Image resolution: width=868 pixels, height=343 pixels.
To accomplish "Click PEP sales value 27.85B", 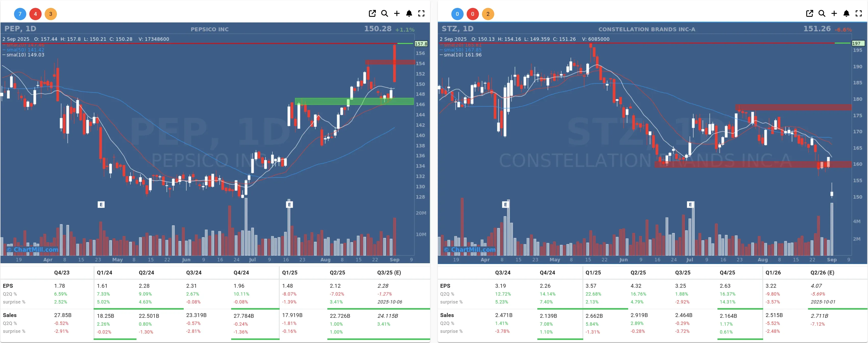I will coord(63,315).
